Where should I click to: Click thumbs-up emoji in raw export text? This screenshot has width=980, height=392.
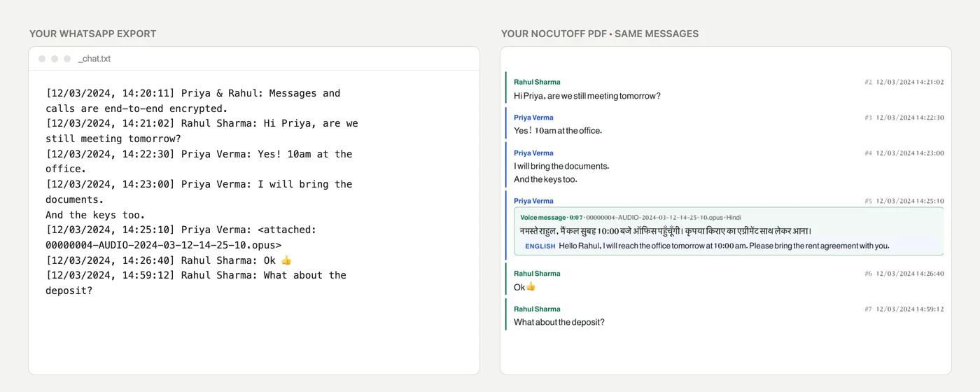[x=286, y=260]
